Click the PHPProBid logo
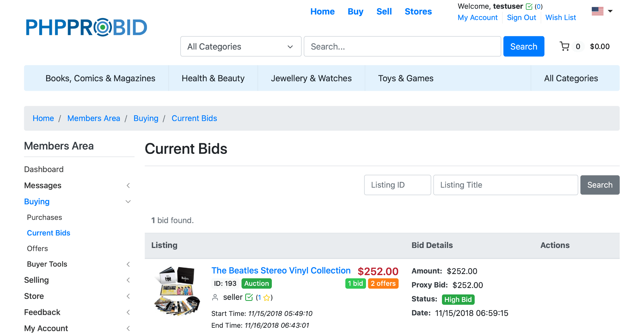The image size is (644, 335). 86,27
